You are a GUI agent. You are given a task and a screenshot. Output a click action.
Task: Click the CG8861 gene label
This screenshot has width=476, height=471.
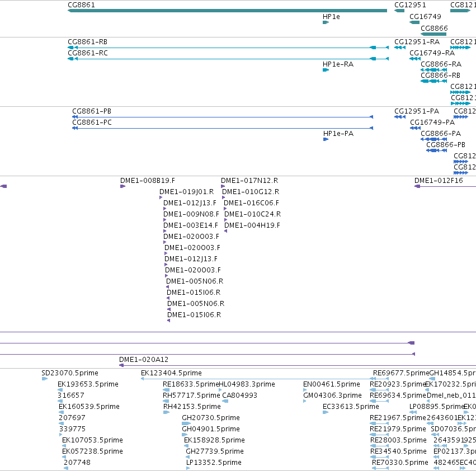coord(81,5)
